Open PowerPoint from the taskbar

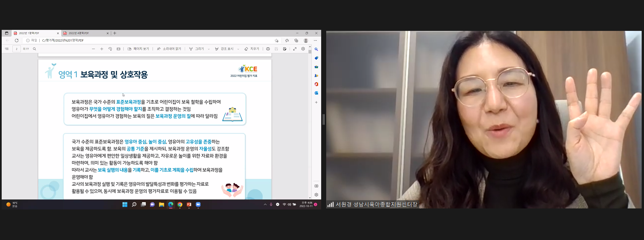(189, 204)
